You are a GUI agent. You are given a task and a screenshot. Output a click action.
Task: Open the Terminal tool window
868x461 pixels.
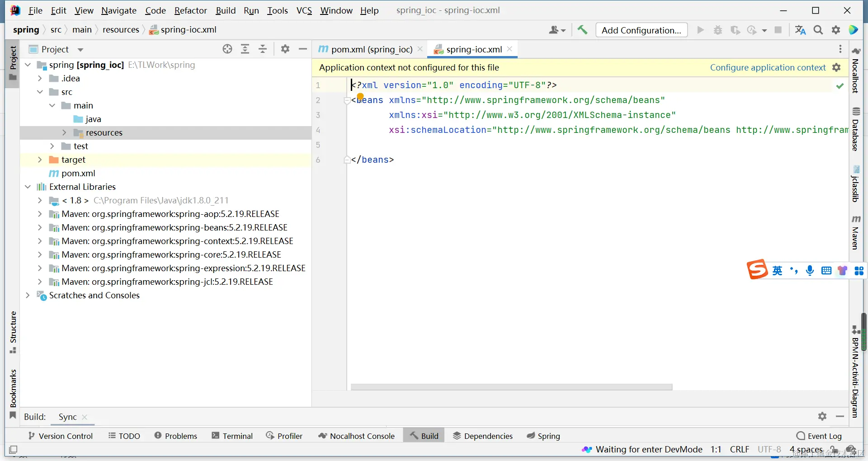point(232,436)
